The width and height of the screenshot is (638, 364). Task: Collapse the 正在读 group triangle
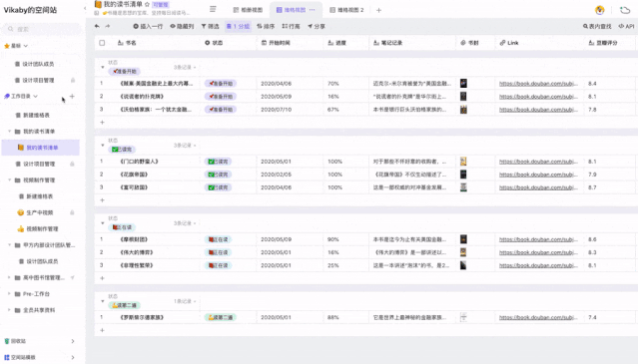pyautogui.click(x=103, y=223)
